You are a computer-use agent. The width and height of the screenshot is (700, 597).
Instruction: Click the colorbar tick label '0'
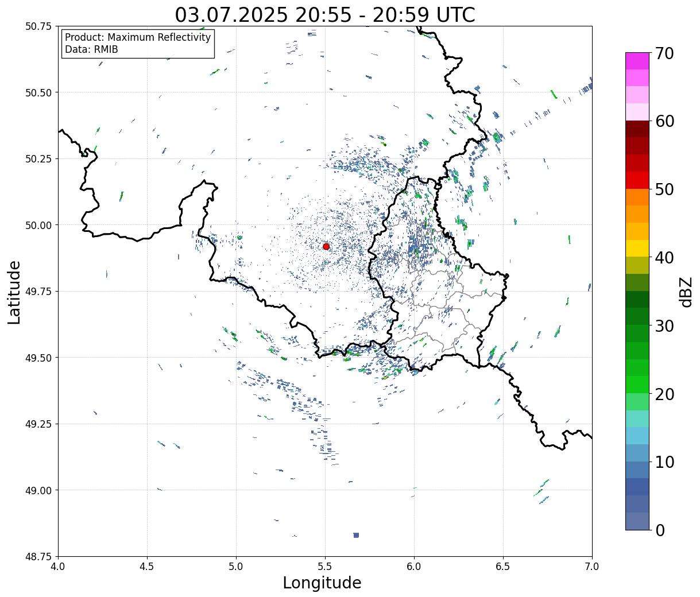pos(660,530)
